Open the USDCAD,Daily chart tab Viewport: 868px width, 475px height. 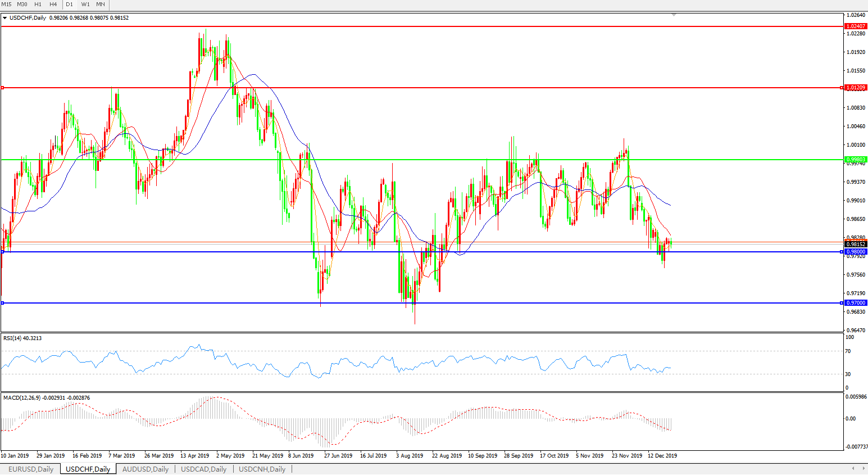click(203, 469)
